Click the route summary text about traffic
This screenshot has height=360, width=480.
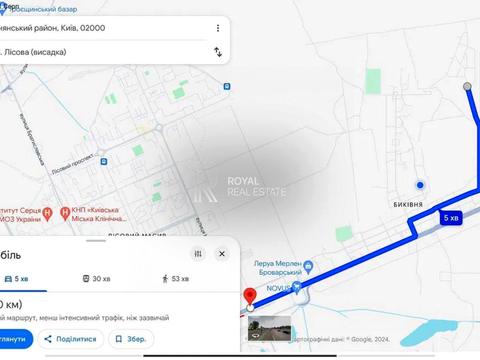85,318
